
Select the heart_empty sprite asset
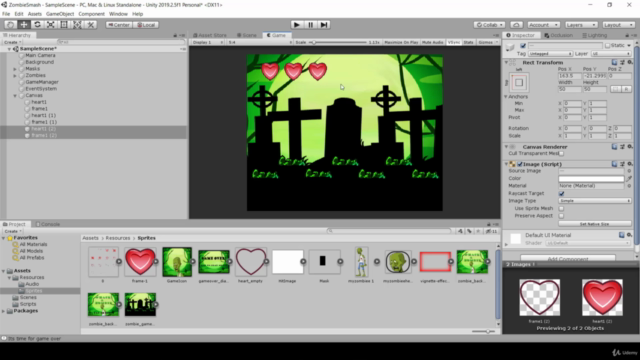click(251, 262)
